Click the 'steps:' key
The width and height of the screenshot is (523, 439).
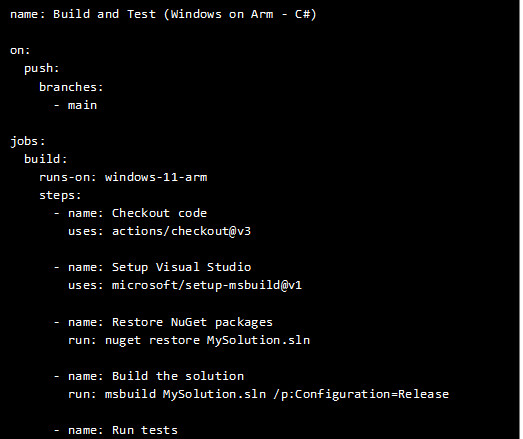coord(60,195)
